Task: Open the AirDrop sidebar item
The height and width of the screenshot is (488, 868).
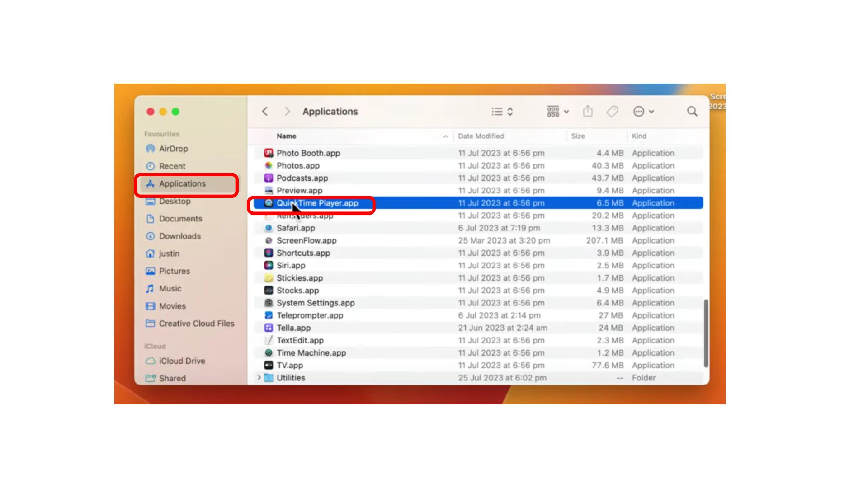Action: (174, 148)
